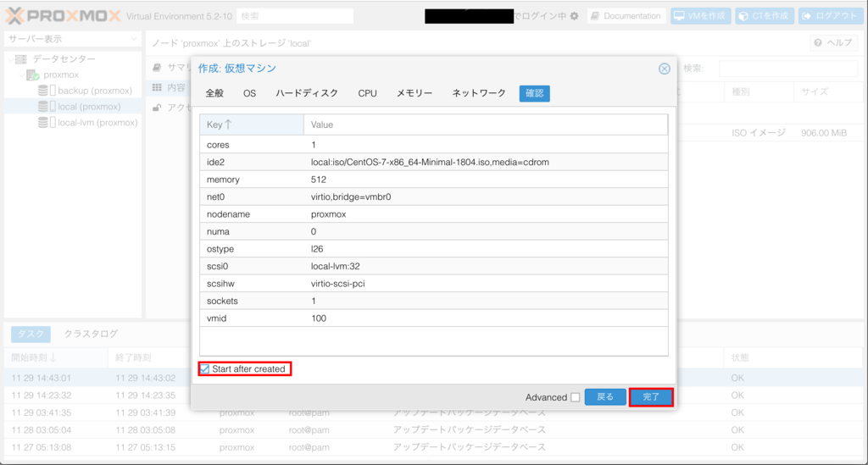The width and height of the screenshot is (868, 465).
Task: Select the nodename proxmox row
Action: (x=434, y=214)
